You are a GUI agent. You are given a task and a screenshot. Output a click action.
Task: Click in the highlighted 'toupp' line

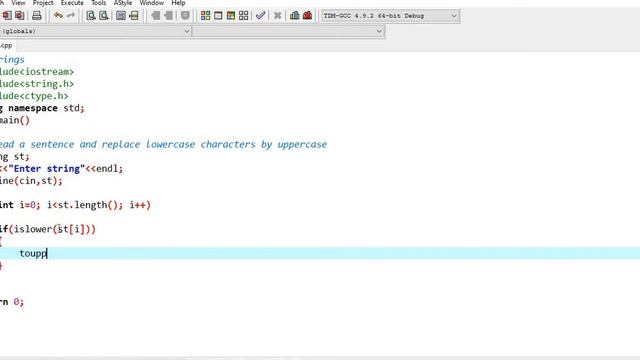pyautogui.click(x=320, y=253)
